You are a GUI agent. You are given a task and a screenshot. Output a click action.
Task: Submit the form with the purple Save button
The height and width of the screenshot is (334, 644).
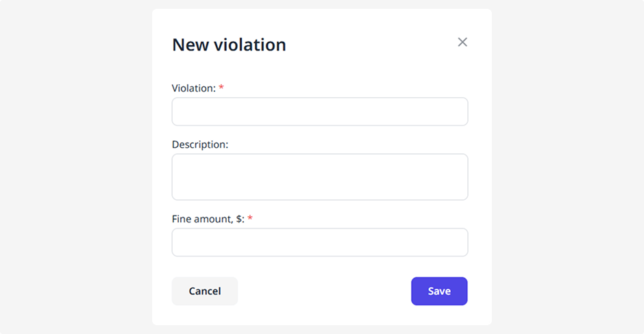[439, 291]
